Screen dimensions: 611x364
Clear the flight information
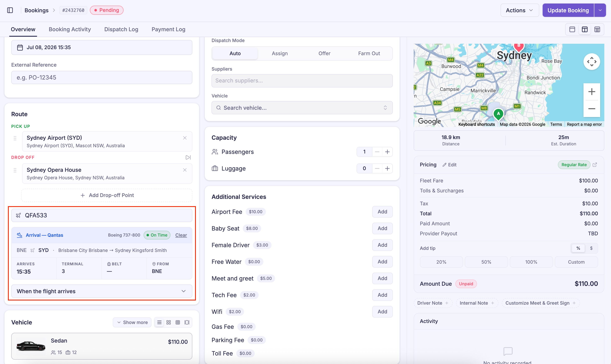tap(181, 235)
